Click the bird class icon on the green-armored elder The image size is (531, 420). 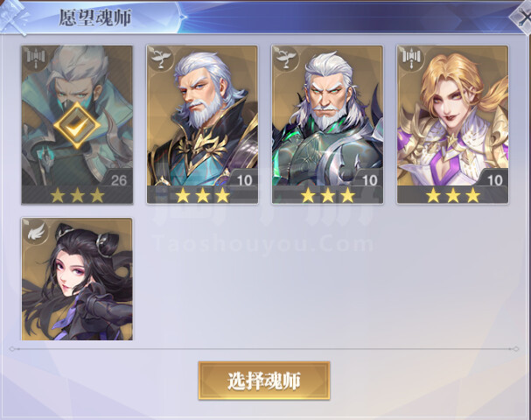tap(285, 58)
